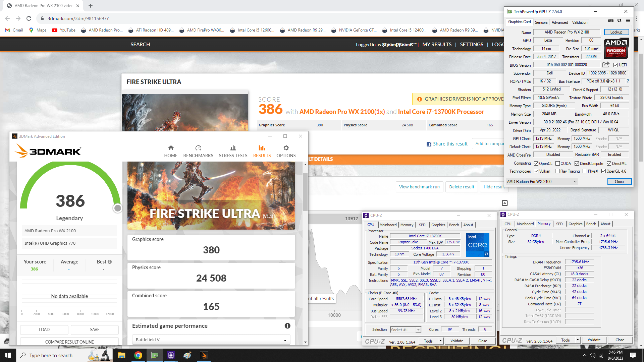Click View benchmark run on webpage

[419, 187]
